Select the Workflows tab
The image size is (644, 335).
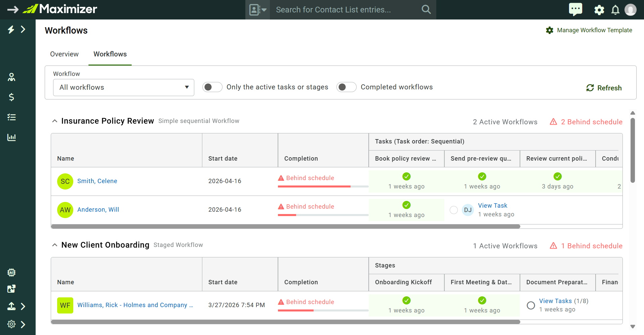[x=110, y=54]
